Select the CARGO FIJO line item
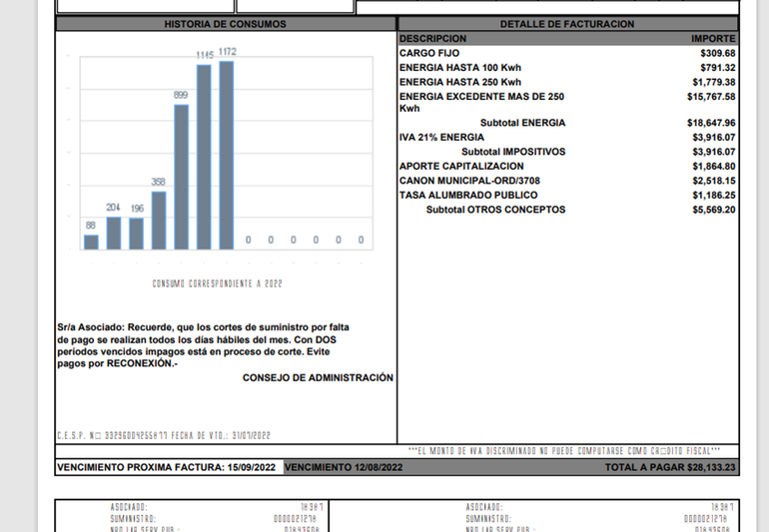 (x=428, y=53)
